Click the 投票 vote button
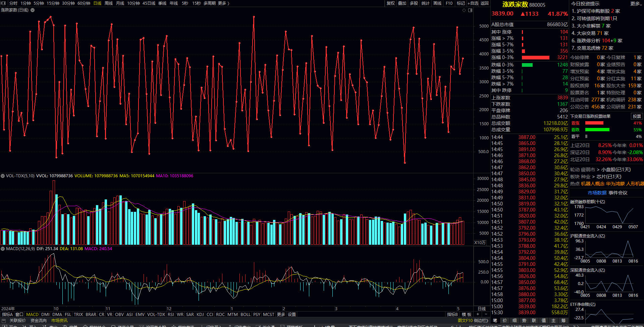The width and height of the screenshot is (644, 327). point(637,116)
